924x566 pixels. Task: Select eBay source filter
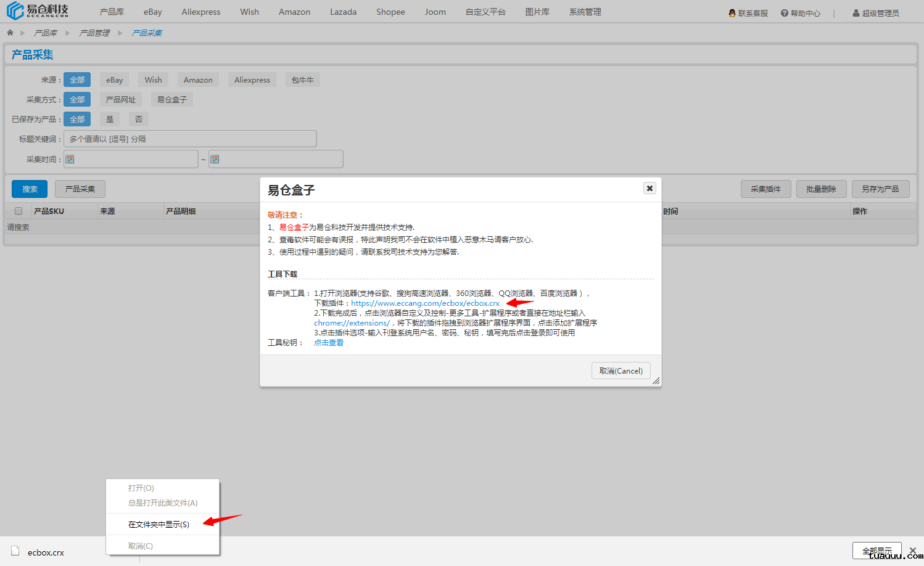[114, 80]
